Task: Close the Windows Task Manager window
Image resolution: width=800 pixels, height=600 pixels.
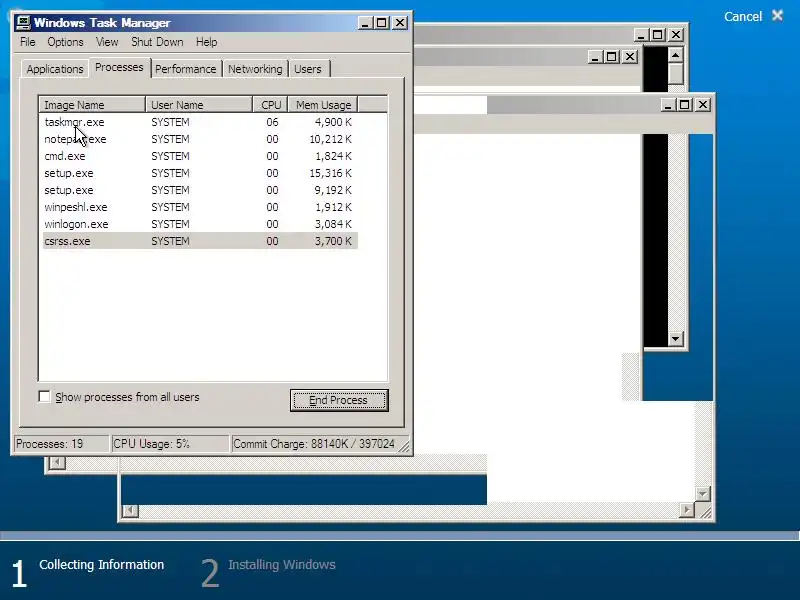Action: 400,23
